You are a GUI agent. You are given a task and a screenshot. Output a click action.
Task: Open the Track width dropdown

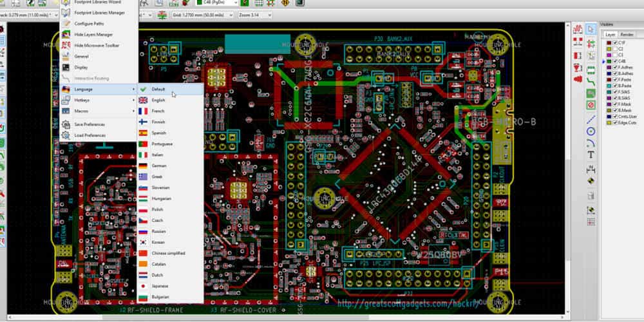(x=29, y=15)
